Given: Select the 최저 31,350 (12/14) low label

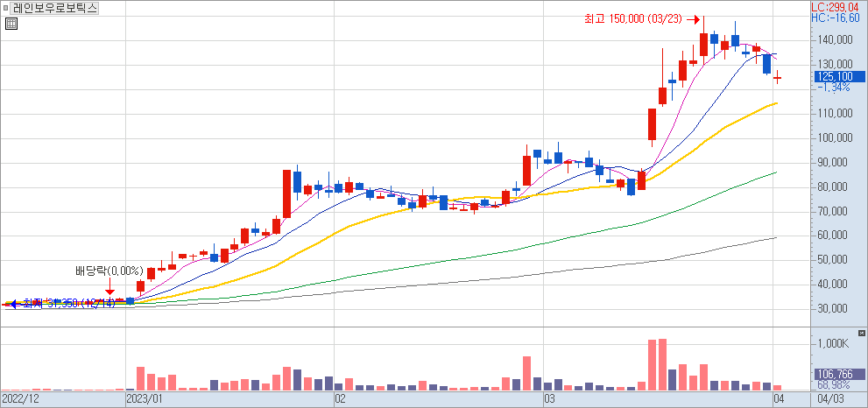Looking at the screenshot, I should click(x=68, y=303).
